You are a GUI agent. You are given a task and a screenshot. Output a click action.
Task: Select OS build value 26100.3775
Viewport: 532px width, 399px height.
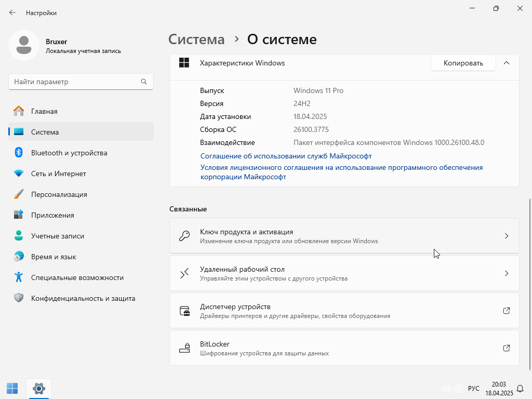pos(311,129)
